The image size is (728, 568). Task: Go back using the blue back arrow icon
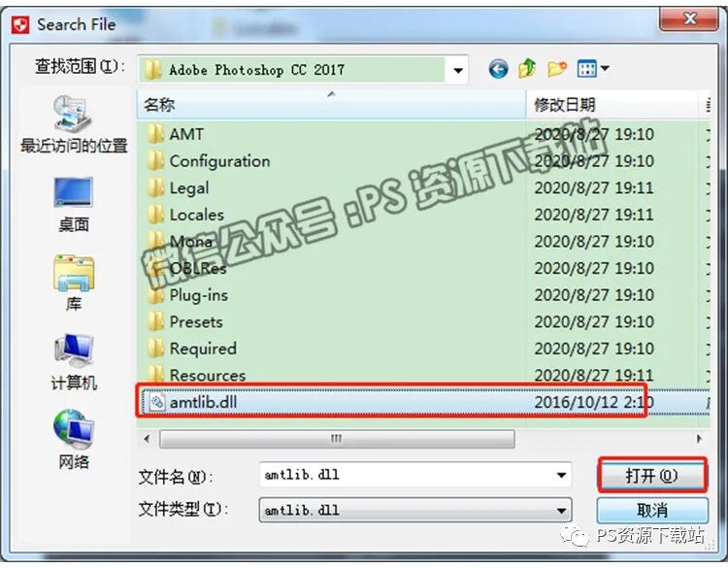click(498, 70)
